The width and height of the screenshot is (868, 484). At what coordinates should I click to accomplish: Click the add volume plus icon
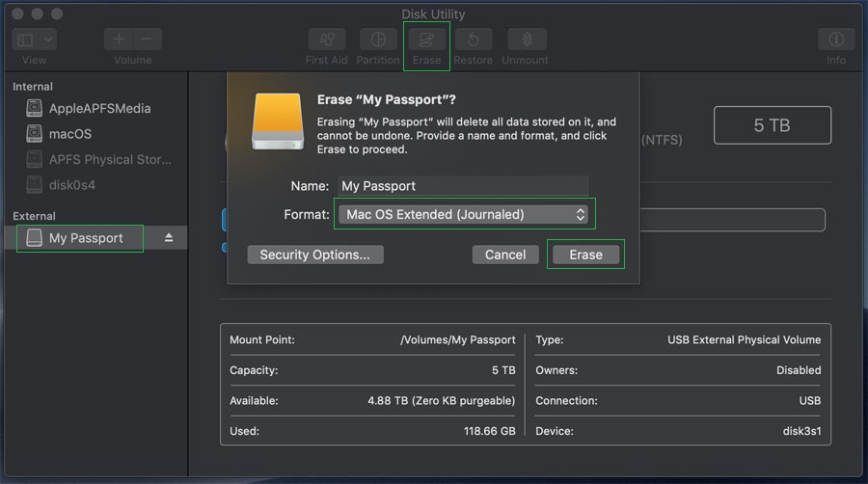point(119,40)
